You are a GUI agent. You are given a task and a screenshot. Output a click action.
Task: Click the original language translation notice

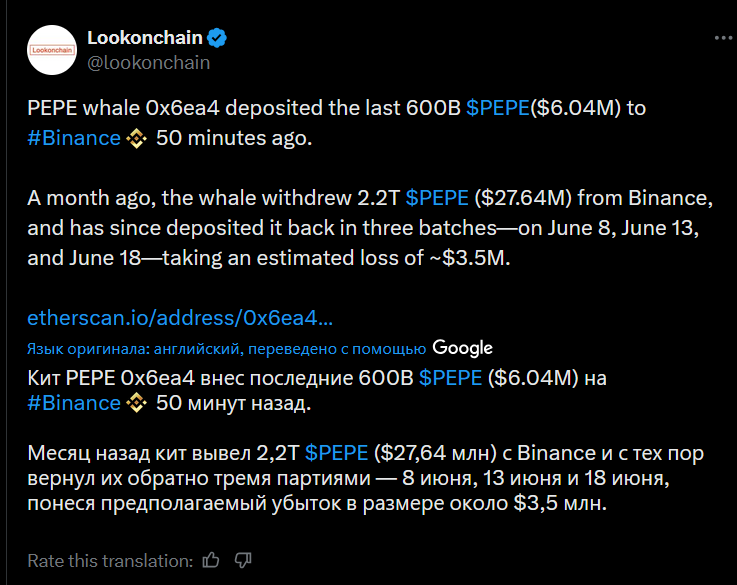point(227,349)
